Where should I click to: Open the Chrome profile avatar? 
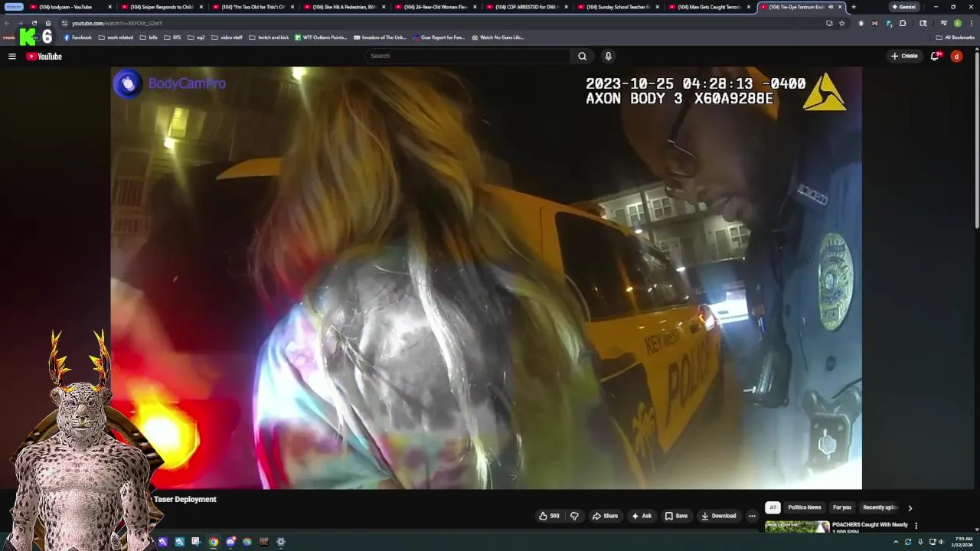point(957,23)
